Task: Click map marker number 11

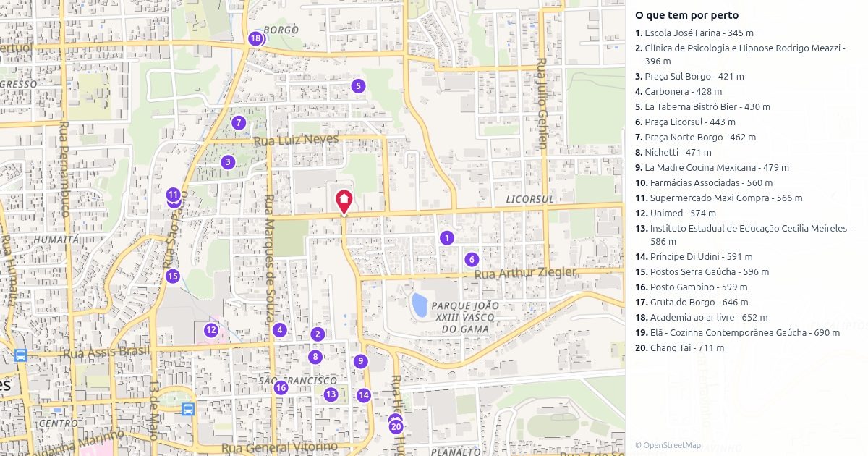Action: tap(173, 195)
